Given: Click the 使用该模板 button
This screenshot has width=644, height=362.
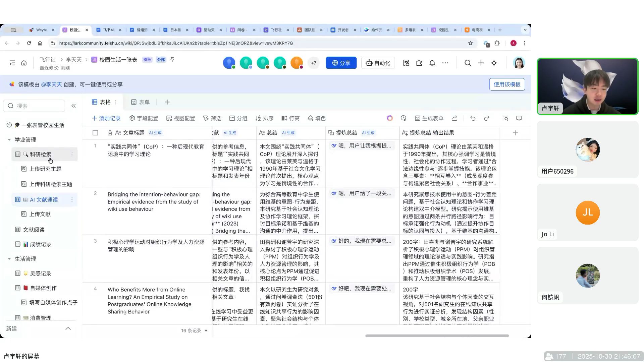Looking at the screenshot, I should click(x=507, y=84).
